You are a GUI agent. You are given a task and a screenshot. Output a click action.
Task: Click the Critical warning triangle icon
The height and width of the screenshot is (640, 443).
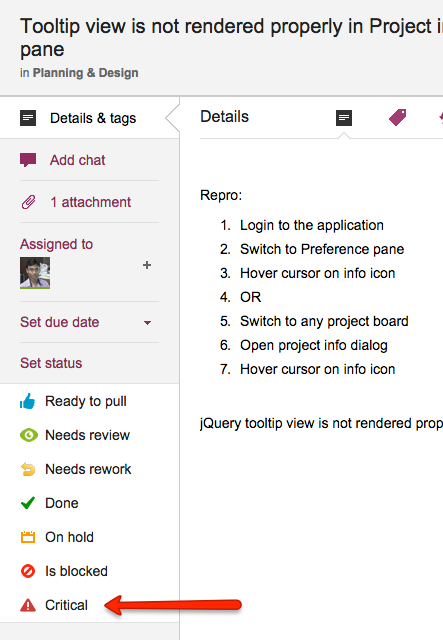coord(28,605)
